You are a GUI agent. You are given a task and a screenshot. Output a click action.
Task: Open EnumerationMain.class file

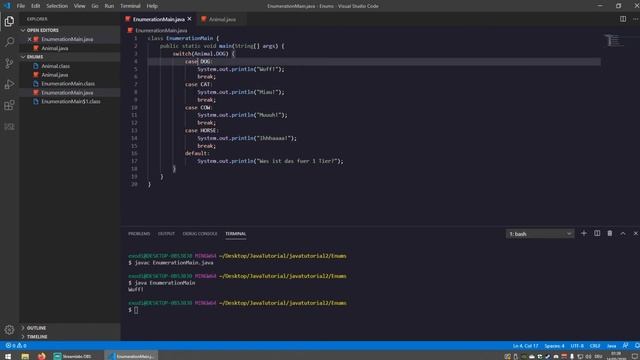click(68, 84)
